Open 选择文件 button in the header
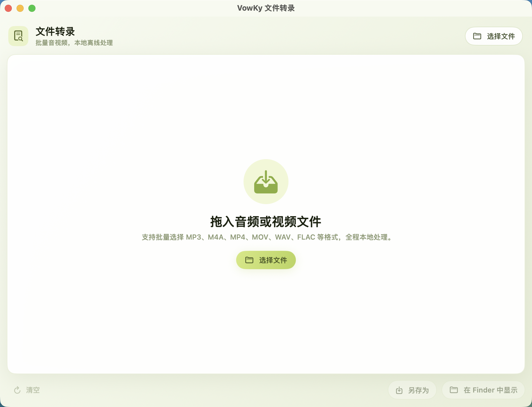 click(x=494, y=36)
